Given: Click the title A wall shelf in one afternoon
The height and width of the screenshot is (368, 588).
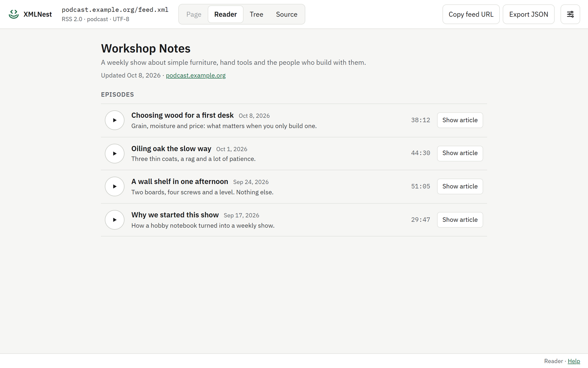Looking at the screenshot, I should 180,182.
